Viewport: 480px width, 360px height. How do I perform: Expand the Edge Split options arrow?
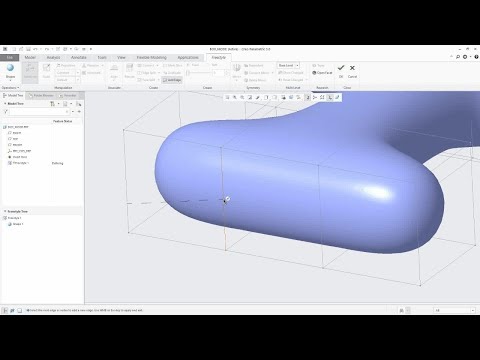point(159,73)
